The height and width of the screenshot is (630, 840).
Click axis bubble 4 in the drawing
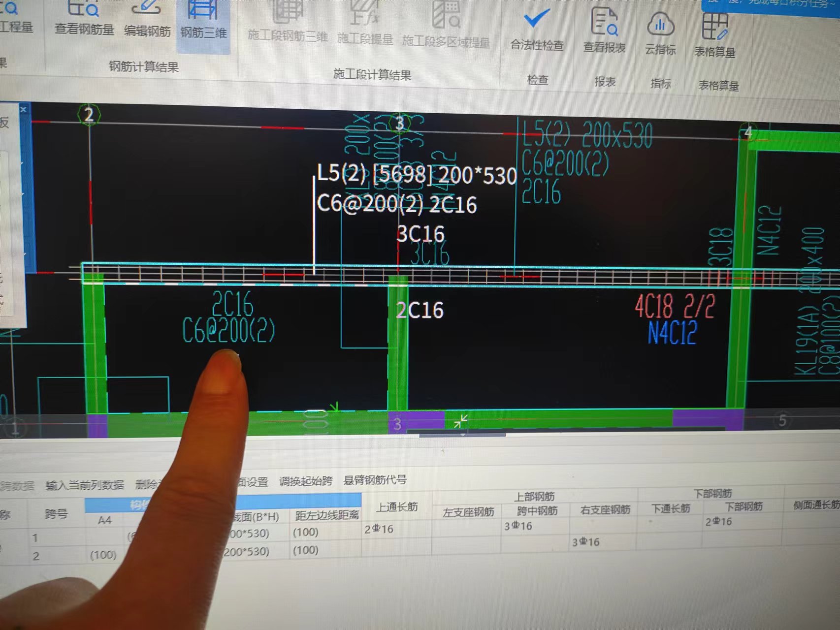pos(748,133)
